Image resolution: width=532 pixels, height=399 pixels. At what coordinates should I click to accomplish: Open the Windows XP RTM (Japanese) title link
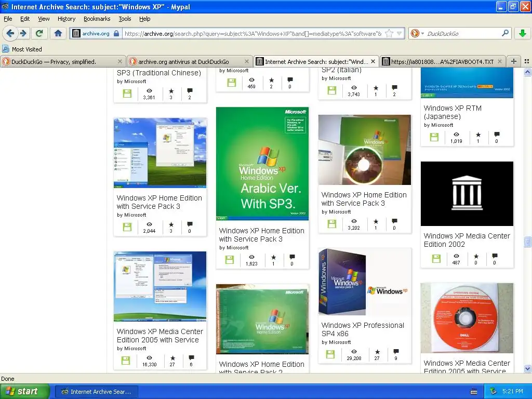(453, 112)
